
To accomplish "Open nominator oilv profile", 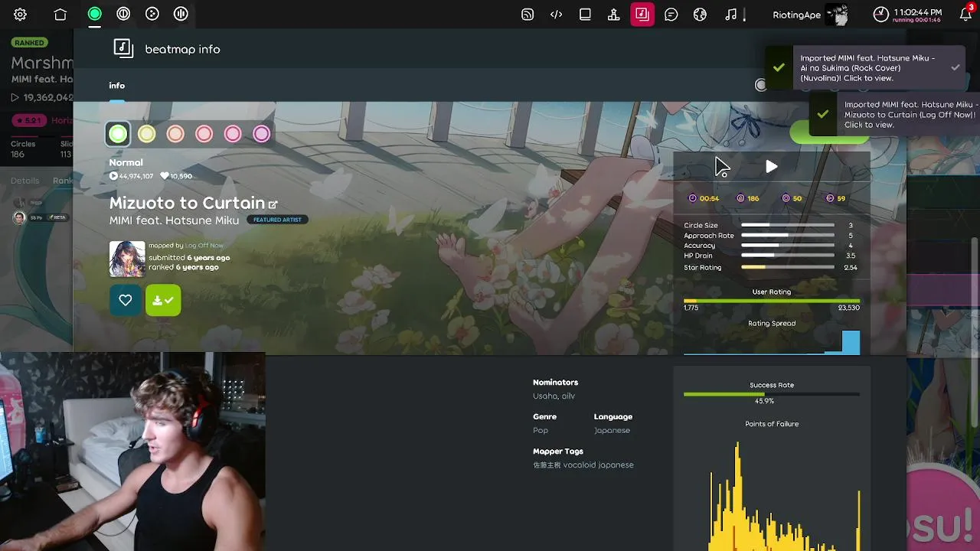I will tap(569, 396).
